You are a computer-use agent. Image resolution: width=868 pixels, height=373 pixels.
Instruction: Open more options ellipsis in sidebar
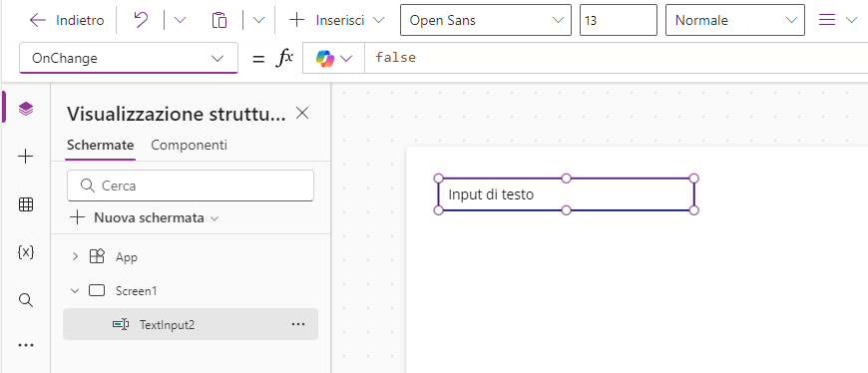pos(26,345)
